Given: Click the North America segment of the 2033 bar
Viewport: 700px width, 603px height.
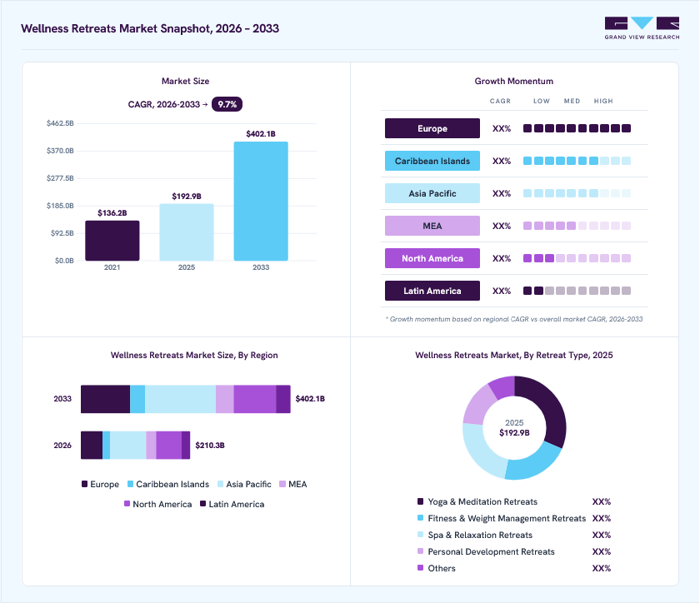Looking at the screenshot, I should (x=255, y=399).
